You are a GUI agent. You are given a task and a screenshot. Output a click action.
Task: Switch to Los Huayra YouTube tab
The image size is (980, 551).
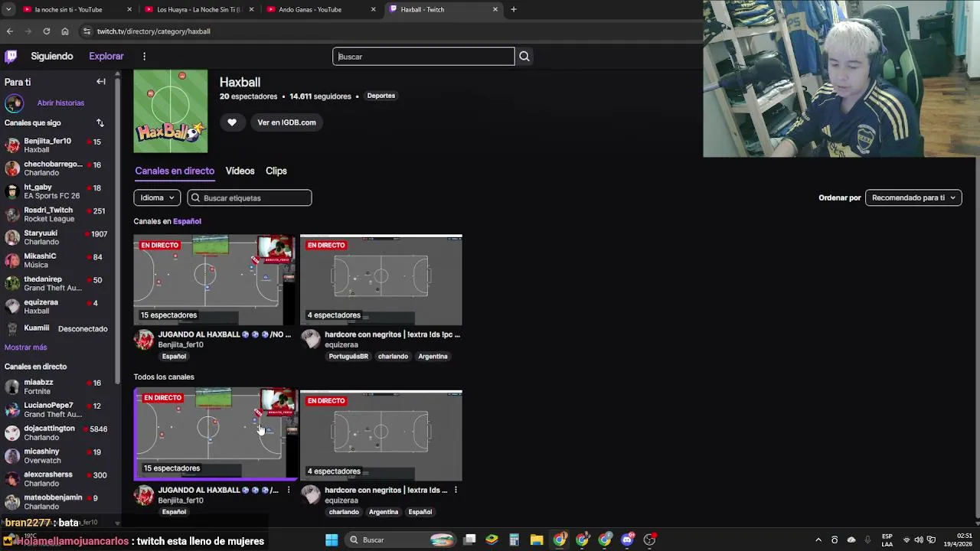[199, 9]
